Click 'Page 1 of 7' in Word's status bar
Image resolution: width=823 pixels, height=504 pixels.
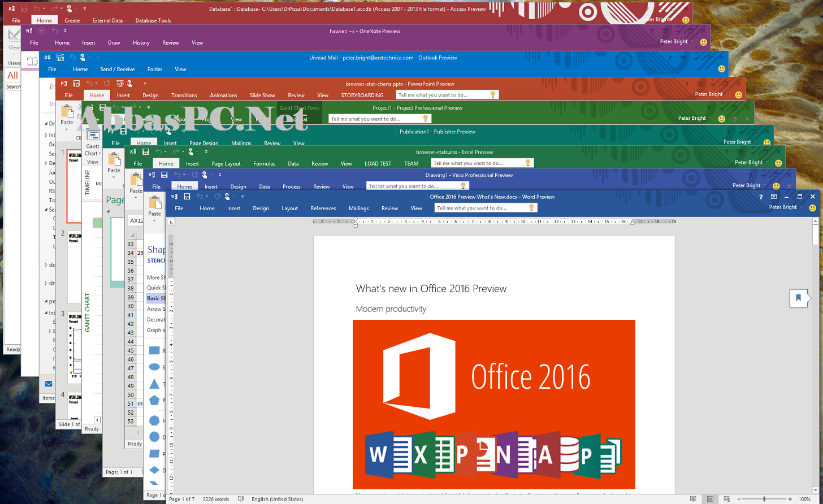coord(181,499)
